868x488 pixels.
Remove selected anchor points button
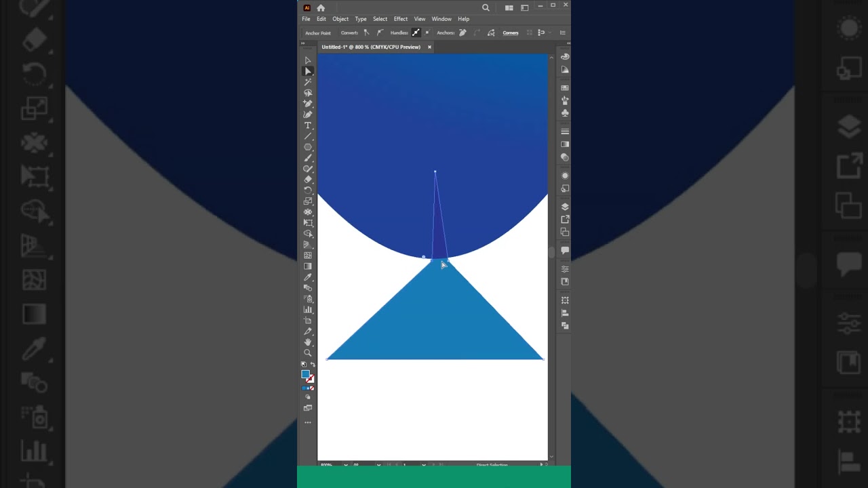[463, 33]
